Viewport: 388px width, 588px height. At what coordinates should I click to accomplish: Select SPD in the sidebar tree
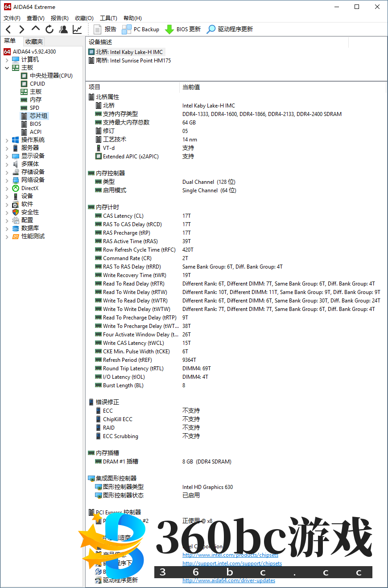pyautogui.click(x=34, y=108)
